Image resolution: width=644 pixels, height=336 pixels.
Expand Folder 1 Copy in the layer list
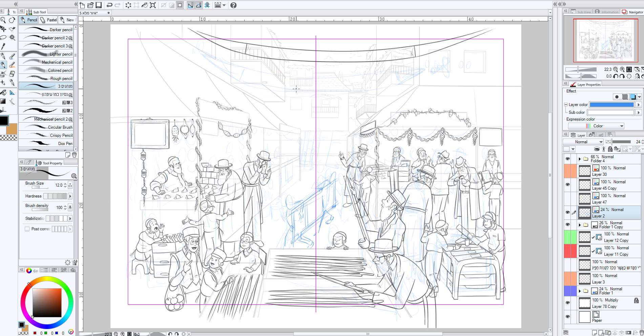tap(580, 225)
